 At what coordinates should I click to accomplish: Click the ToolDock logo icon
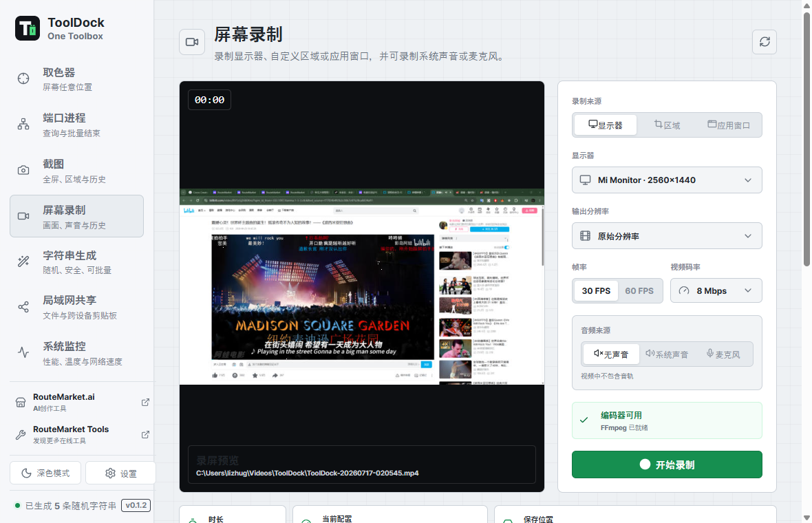(28, 28)
